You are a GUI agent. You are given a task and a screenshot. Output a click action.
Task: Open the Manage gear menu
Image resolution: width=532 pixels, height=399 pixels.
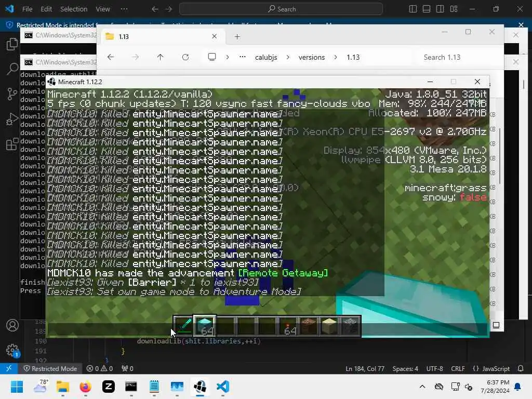[12, 350]
